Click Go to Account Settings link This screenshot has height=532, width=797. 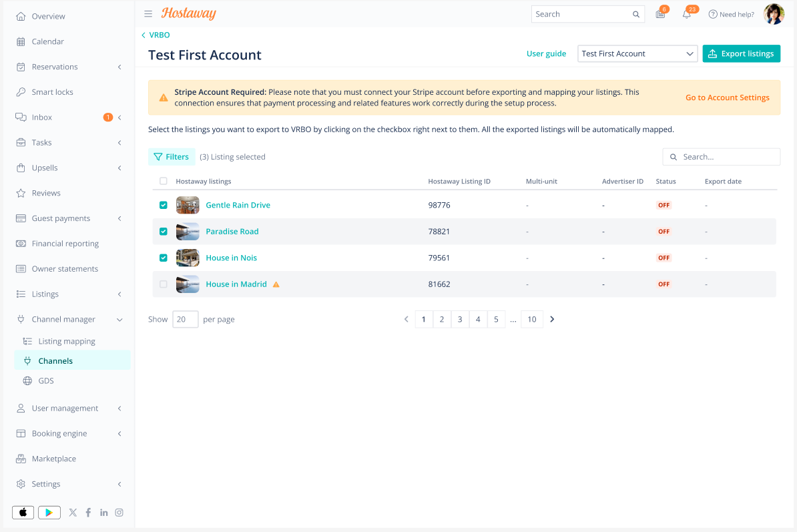coord(727,97)
